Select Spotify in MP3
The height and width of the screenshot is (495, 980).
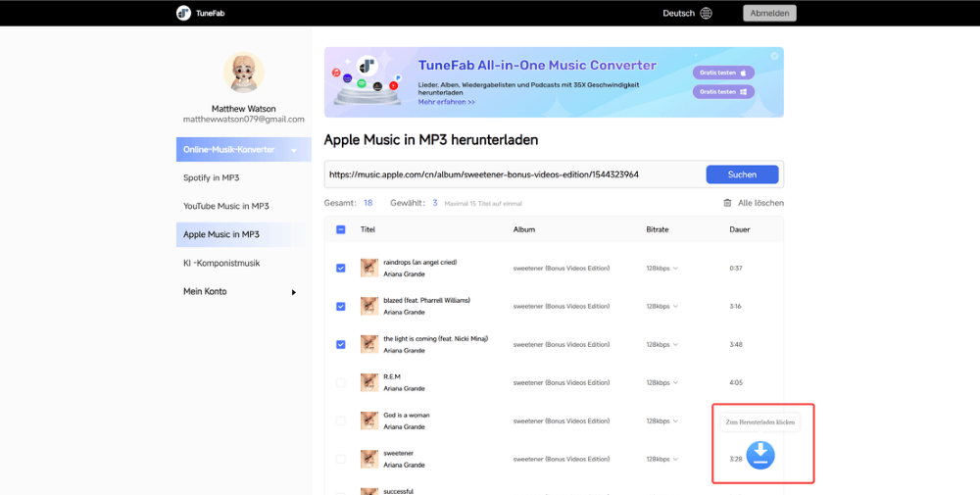click(212, 177)
